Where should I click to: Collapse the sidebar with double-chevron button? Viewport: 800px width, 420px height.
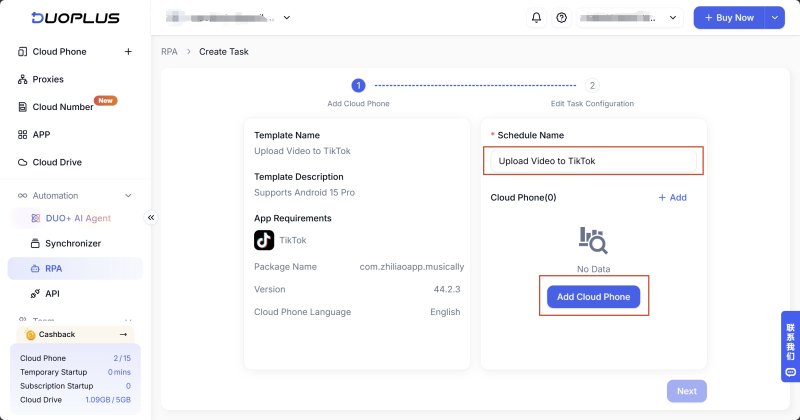151,217
